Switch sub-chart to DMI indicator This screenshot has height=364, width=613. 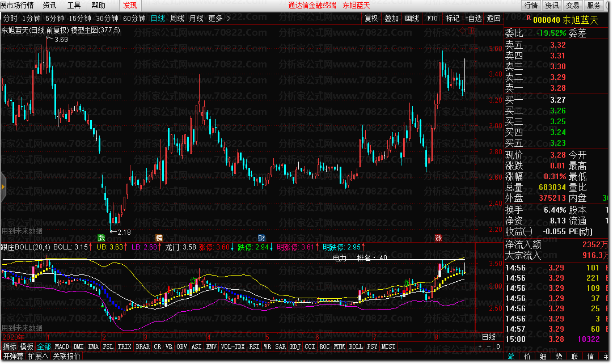79,346
